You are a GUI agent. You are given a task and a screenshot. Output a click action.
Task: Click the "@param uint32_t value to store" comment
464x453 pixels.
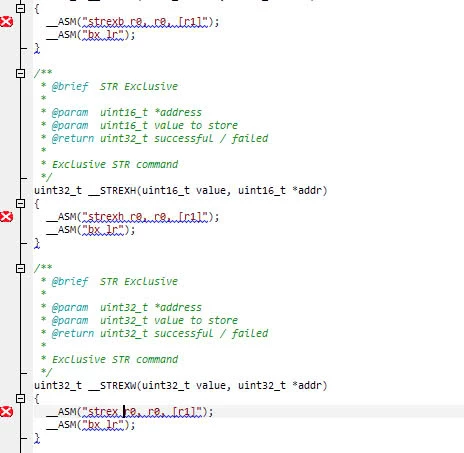tap(139, 320)
